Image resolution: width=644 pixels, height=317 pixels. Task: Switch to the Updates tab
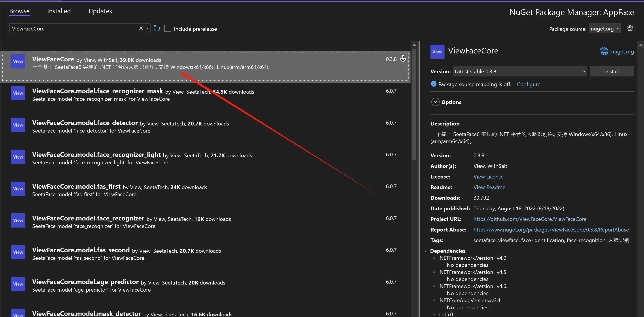100,11
